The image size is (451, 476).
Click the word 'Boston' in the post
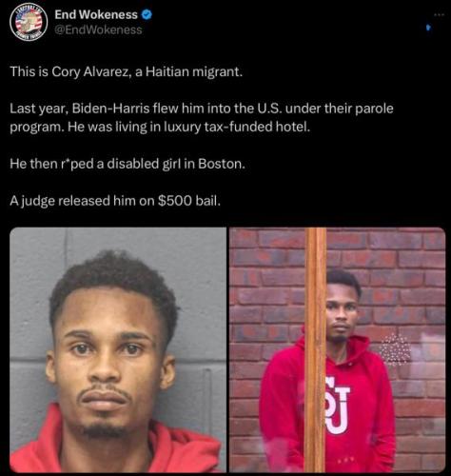(222, 164)
